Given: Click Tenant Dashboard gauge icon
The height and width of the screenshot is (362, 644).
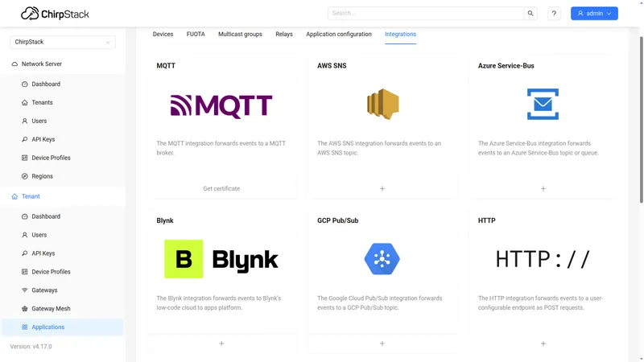Looking at the screenshot, I should tap(25, 216).
